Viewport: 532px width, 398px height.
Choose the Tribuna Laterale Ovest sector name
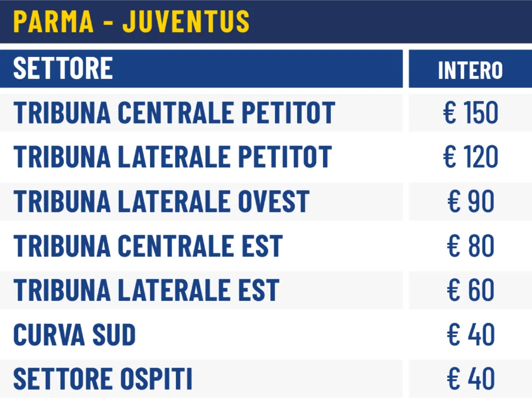pos(161,202)
